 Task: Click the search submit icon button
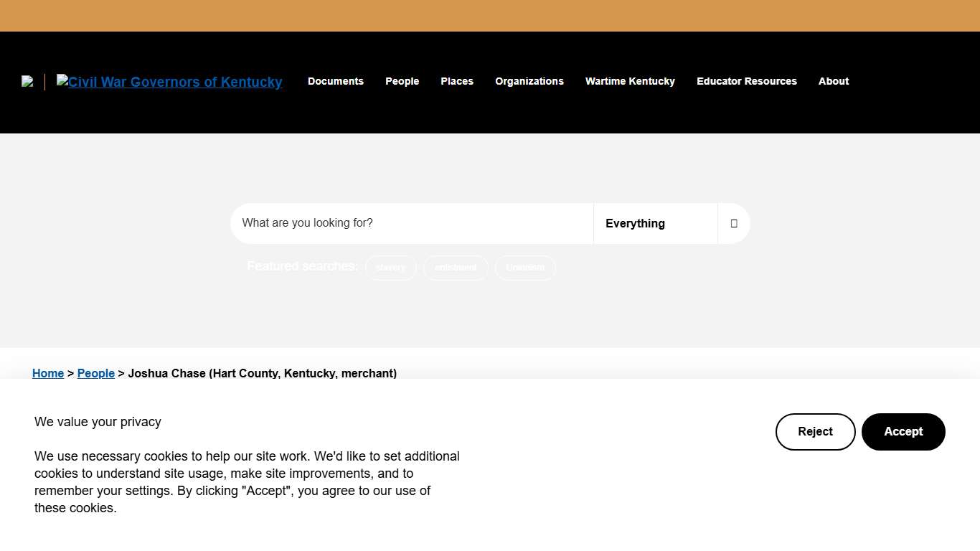(x=733, y=223)
